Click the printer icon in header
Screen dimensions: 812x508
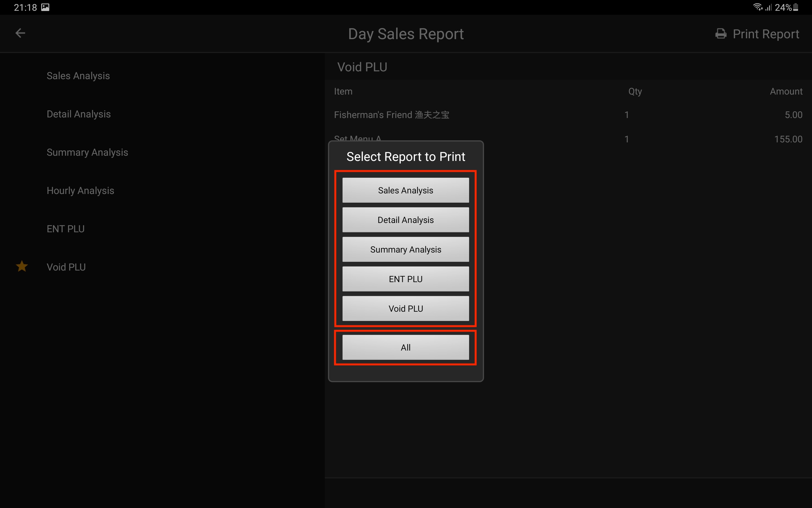pos(721,34)
